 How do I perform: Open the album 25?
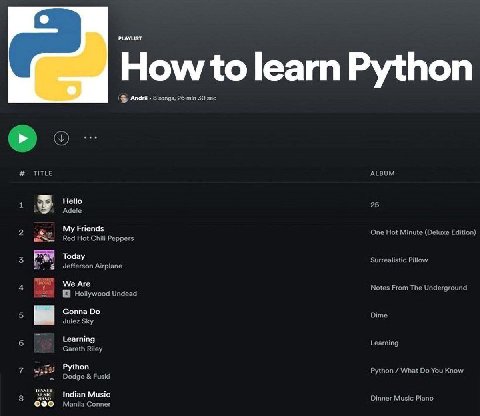click(x=375, y=205)
